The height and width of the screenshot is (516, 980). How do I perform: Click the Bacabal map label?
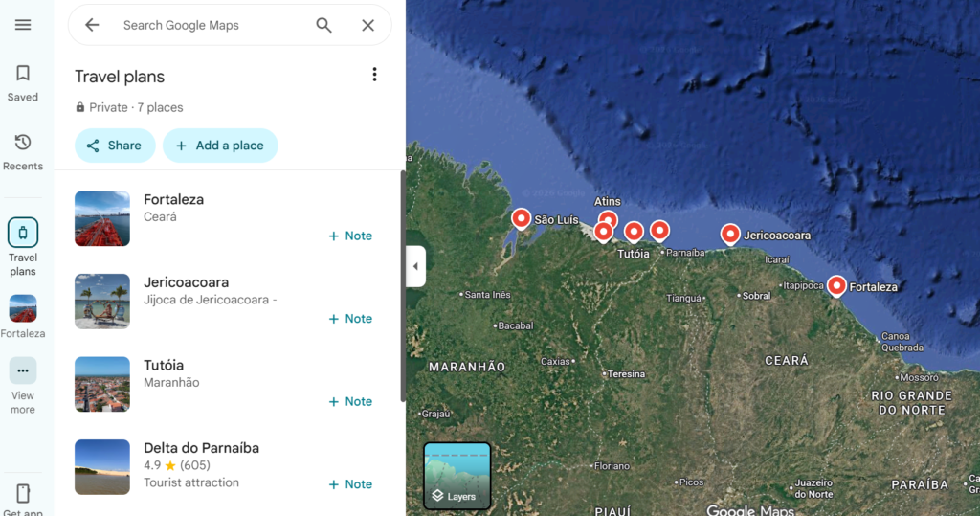click(516, 325)
